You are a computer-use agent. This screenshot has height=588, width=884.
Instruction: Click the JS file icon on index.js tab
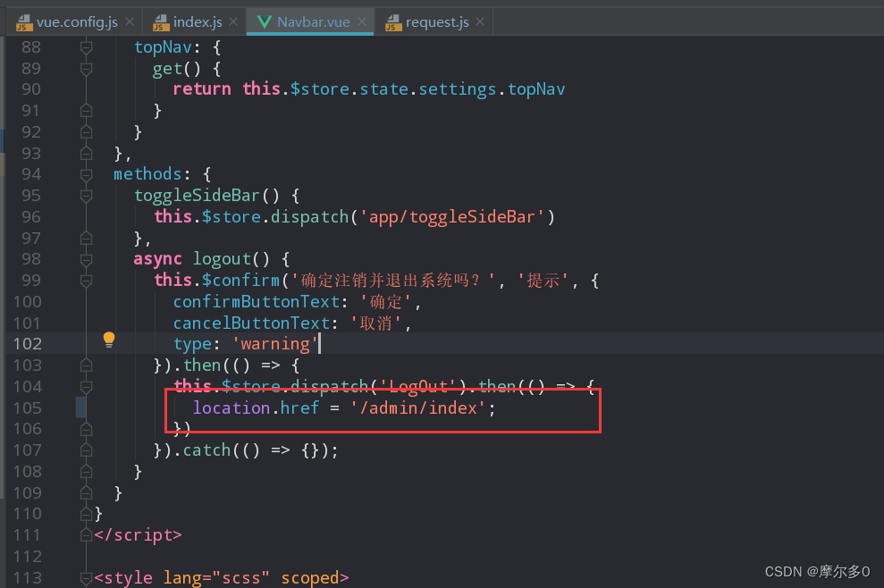161,22
